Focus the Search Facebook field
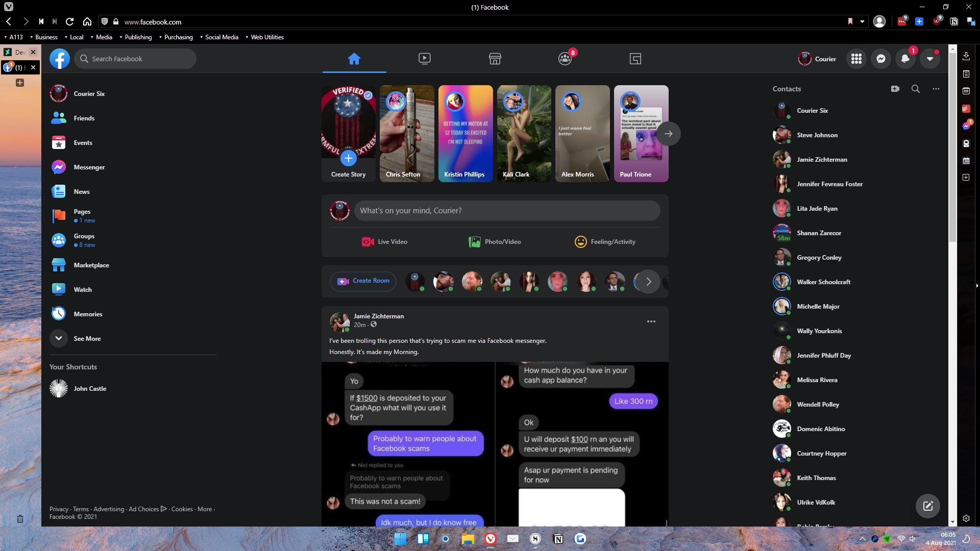The image size is (980, 551). tap(135, 59)
